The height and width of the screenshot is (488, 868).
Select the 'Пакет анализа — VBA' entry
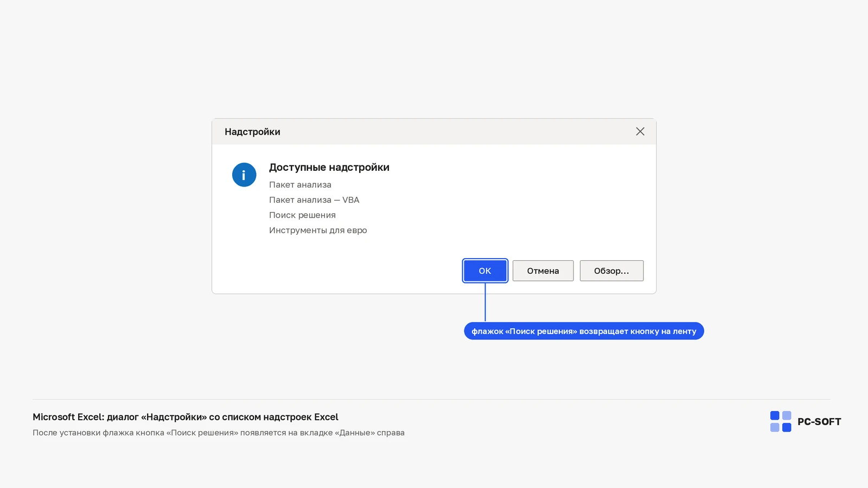tap(314, 200)
